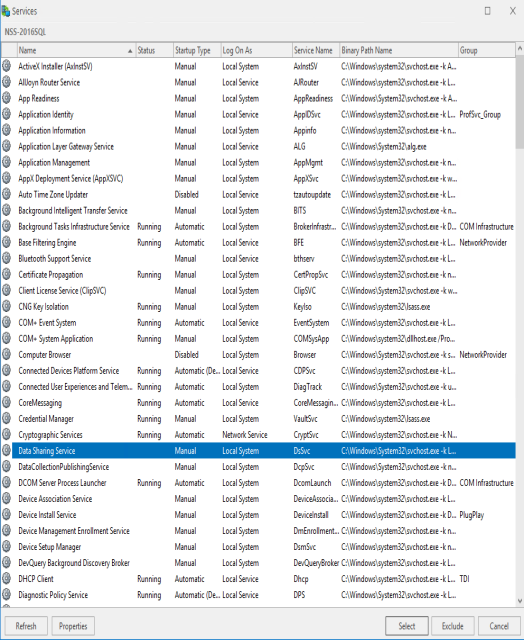The height and width of the screenshot is (640, 524).
Task: Click the gear icon beside Application Identity
Action: coord(7,114)
